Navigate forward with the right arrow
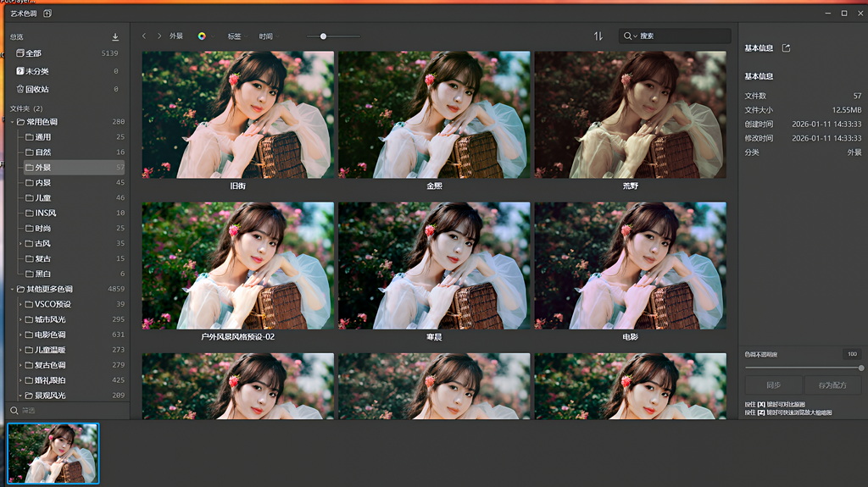The image size is (868, 487). click(x=159, y=36)
